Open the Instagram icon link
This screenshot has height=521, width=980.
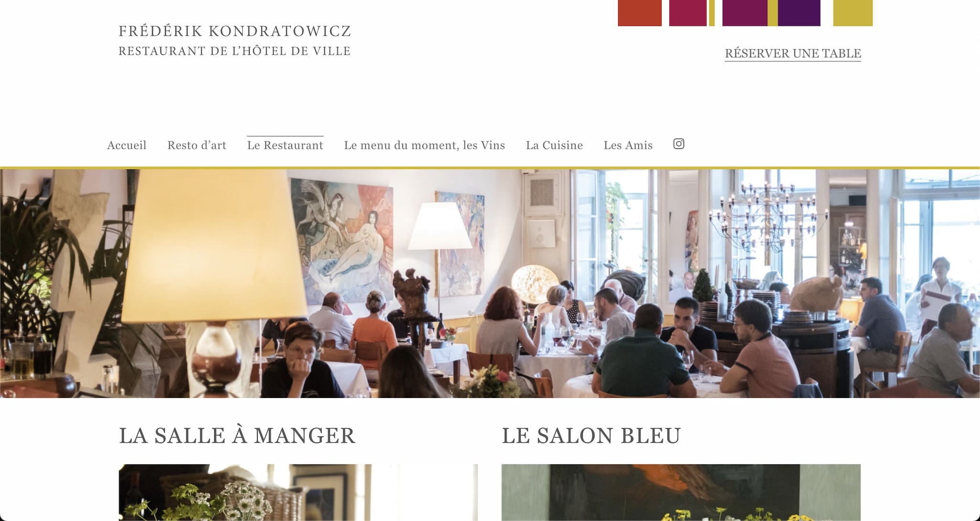pos(678,144)
